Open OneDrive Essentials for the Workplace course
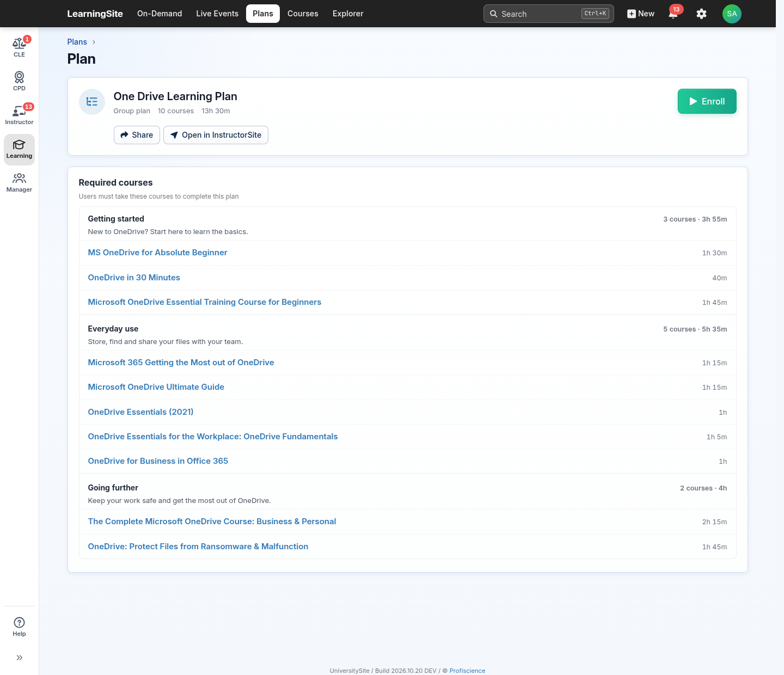The width and height of the screenshot is (784, 675). point(213,437)
